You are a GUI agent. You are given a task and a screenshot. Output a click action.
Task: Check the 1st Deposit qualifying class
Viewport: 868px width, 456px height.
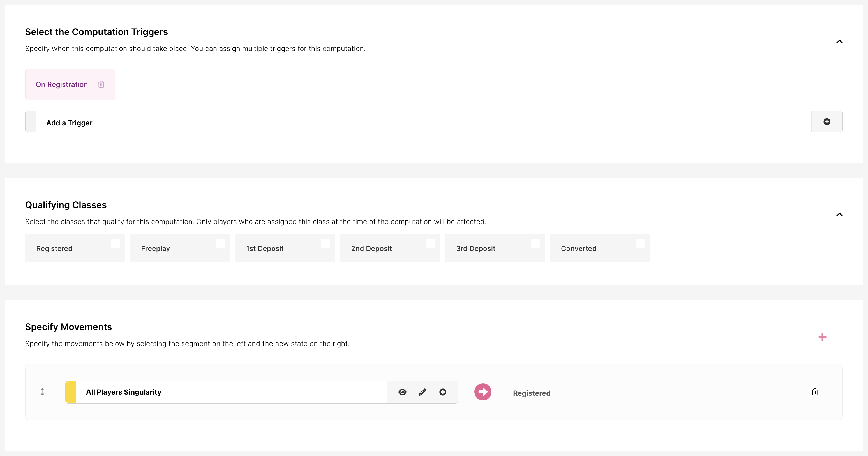pos(325,244)
